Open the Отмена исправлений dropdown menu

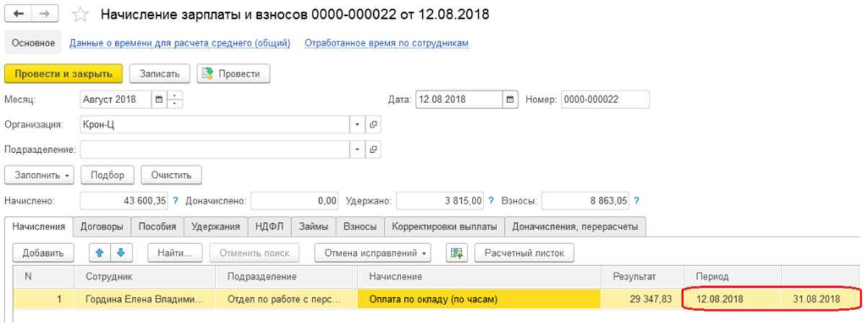click(x=373, y=252)
